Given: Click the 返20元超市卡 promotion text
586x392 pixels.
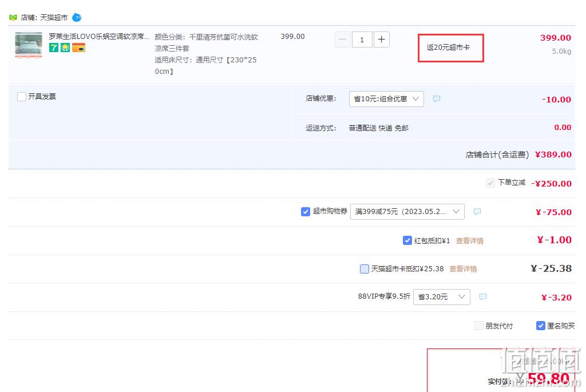Looking at the screenshot, I should point(448,47).
